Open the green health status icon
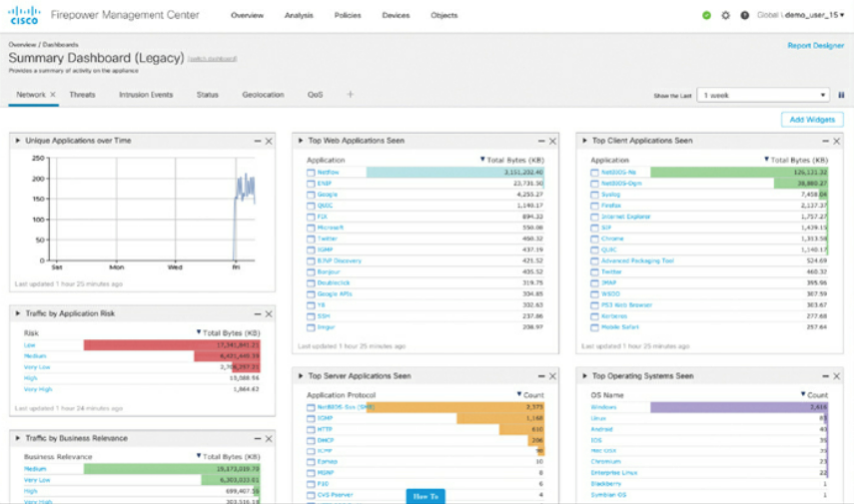 (x=706, y=15)
